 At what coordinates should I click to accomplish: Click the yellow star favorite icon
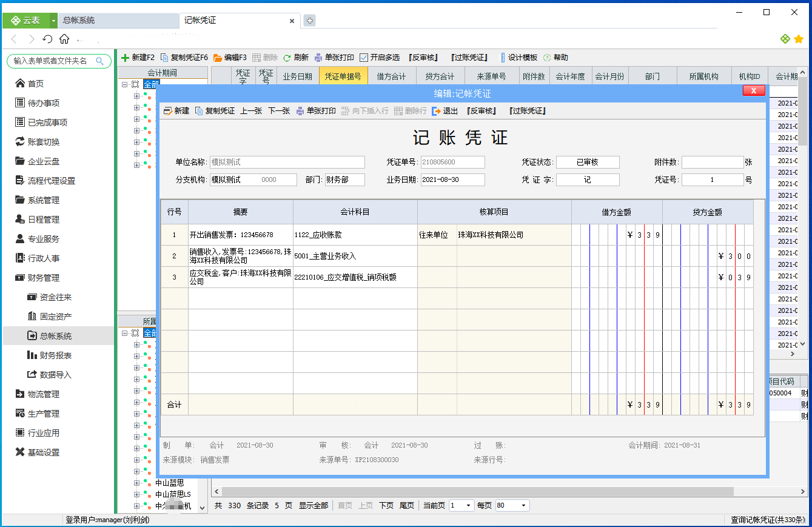pos(799,39)
